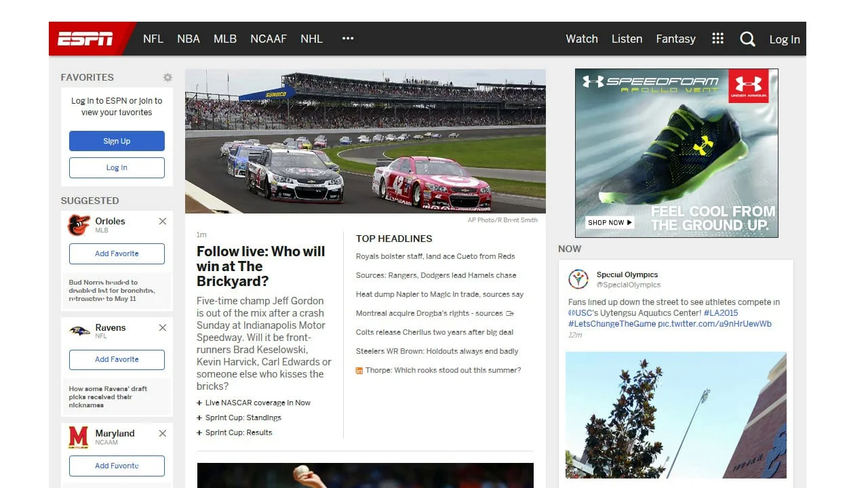Screen dimensions: 868x488
Task: Expand more sports ellipsis menu
Action: 348,39
